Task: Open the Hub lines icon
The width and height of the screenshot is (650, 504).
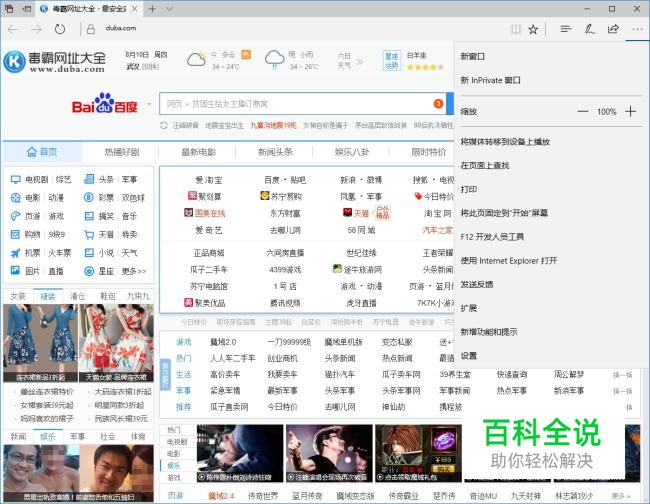Action: click(x=565, y=29)
